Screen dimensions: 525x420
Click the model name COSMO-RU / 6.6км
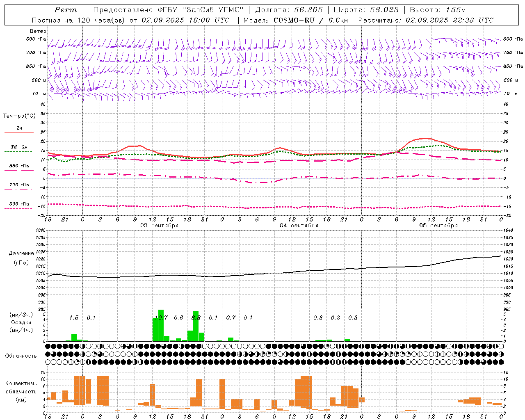310,20
